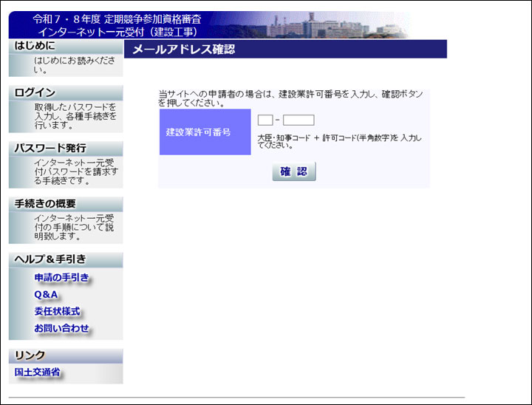Click the 建設業許可番号 label cell
Viewport: 532px width, 405px height.
click(205, 132)
